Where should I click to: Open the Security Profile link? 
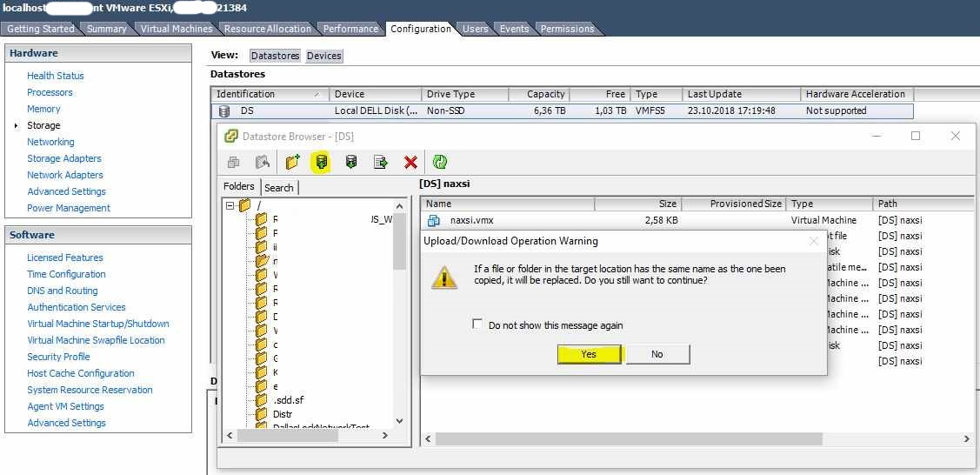(58, 357)
